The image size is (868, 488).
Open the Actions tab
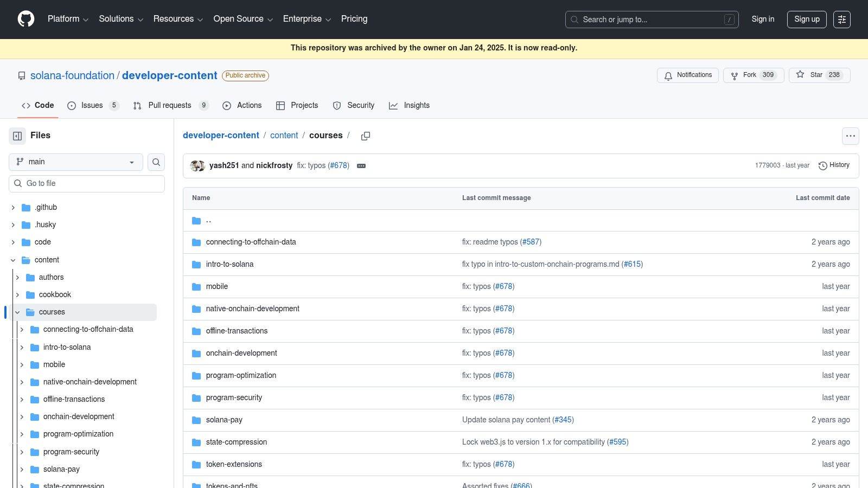[242, 106]
